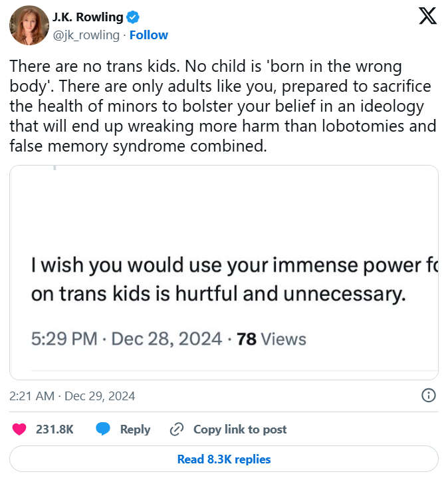The image size is (448, 482).
Task: Open the Twitter for Websites info icon
Action: tap(429, 396)
